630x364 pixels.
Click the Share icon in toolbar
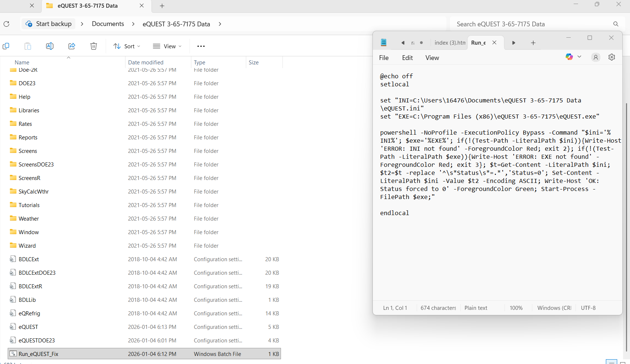[x=72, y=46]
